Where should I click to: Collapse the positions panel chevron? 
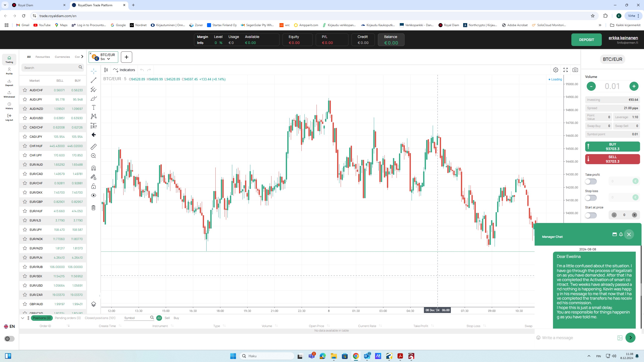coord(23,318)
